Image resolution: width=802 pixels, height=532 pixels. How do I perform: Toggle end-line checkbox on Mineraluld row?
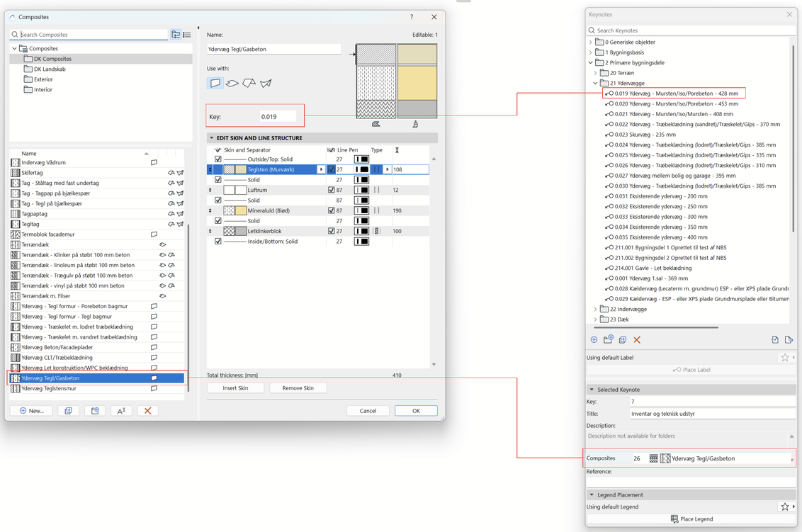[332, 210]
